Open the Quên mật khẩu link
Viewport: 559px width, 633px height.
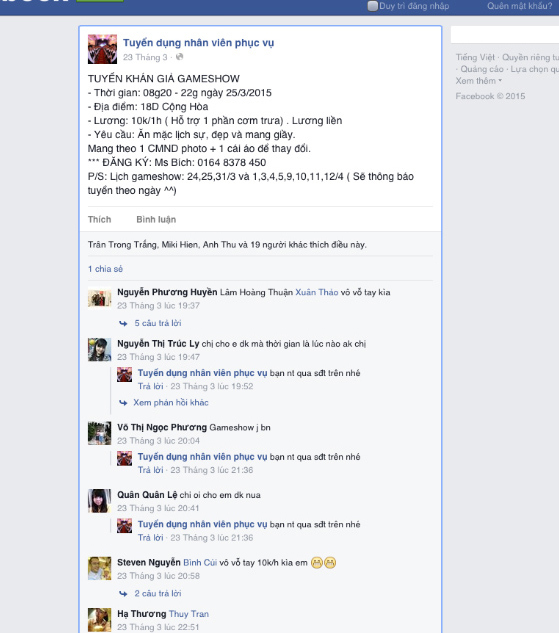coord(519,6)
